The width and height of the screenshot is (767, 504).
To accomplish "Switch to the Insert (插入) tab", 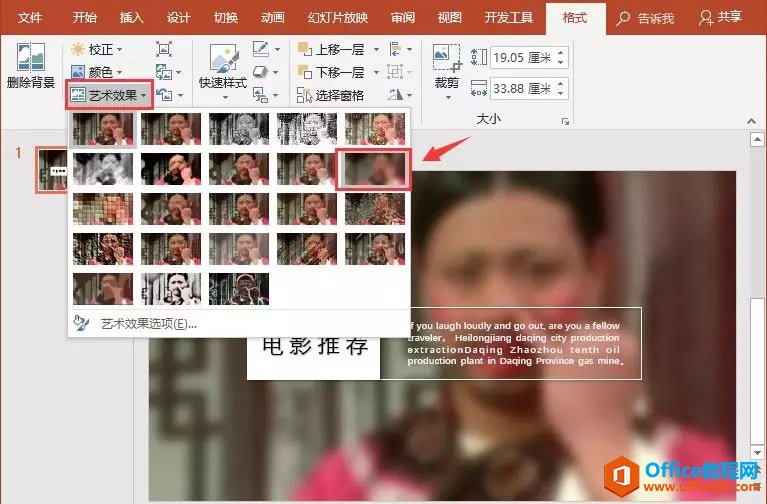I will point(132,18).
